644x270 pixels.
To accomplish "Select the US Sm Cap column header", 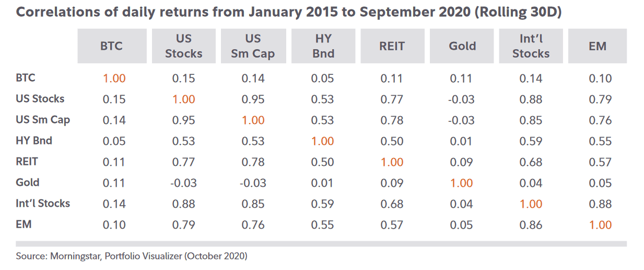I will pyautogui.click(x=253, y=46).
